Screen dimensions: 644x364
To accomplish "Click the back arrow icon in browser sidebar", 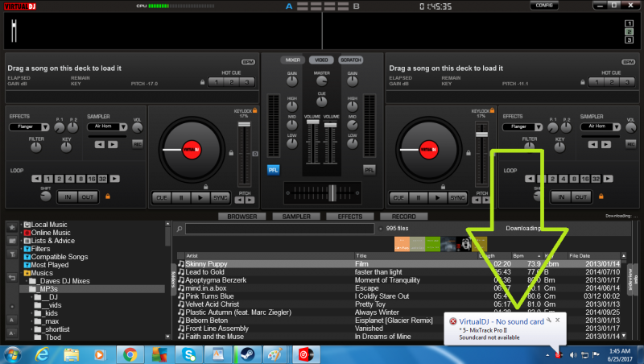I will coord(12,278).
